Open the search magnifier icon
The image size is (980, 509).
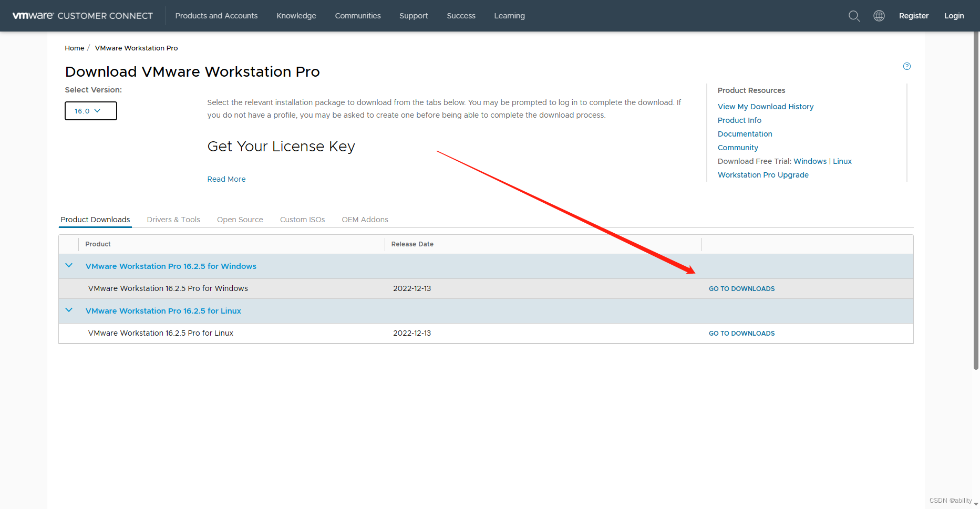point(854,16)
